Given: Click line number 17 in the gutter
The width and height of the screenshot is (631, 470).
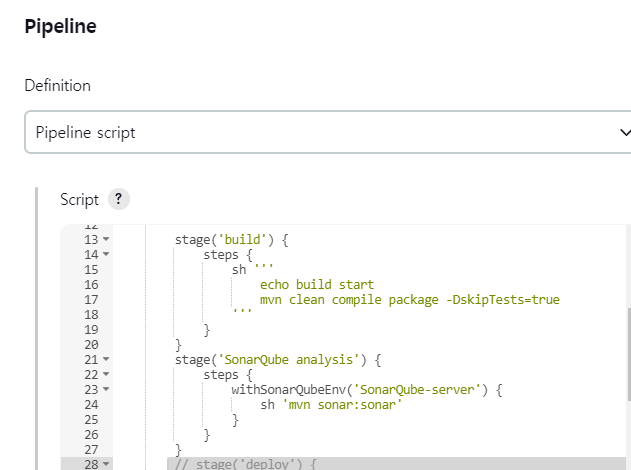Looking at the screenshot, I should (x=91, y=300).
